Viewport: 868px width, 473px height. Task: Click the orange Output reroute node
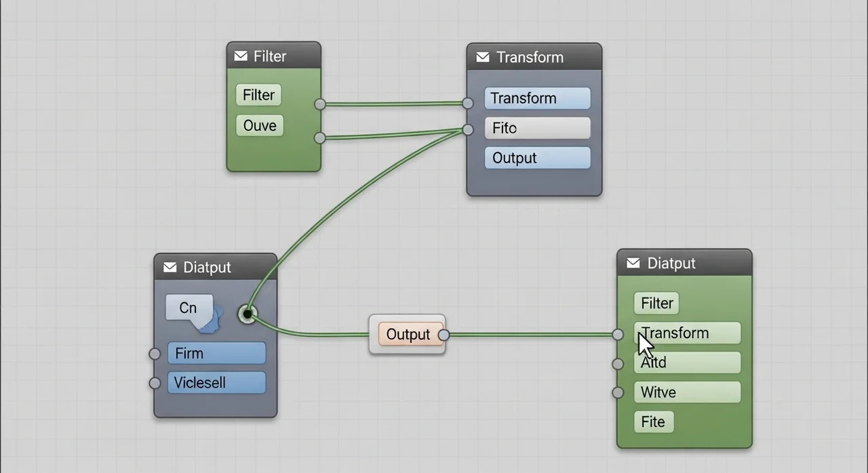click(408, 334)
